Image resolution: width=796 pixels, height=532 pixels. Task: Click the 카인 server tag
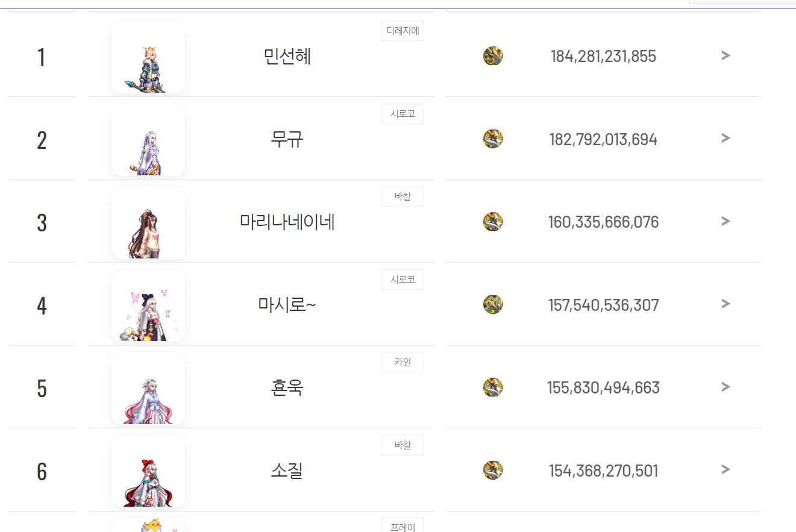(403, 362)
